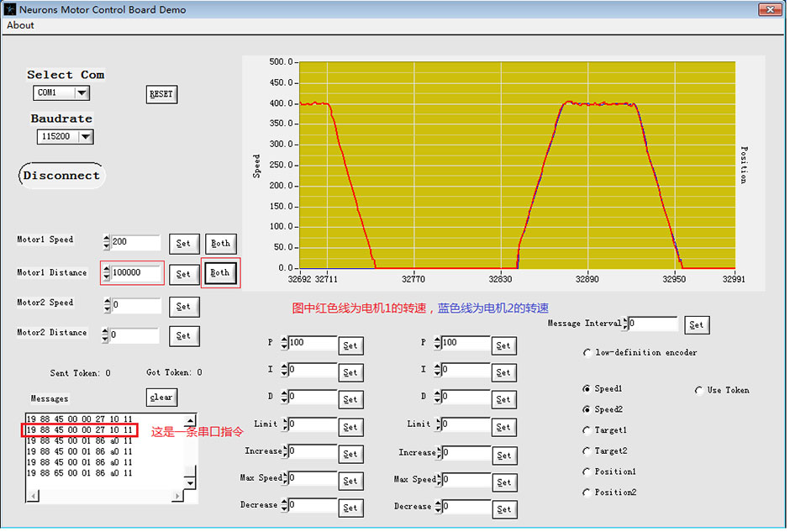Toggle the Speed1 radio button
Viewport: 790px width, 532px height.
tap(587, 389)
